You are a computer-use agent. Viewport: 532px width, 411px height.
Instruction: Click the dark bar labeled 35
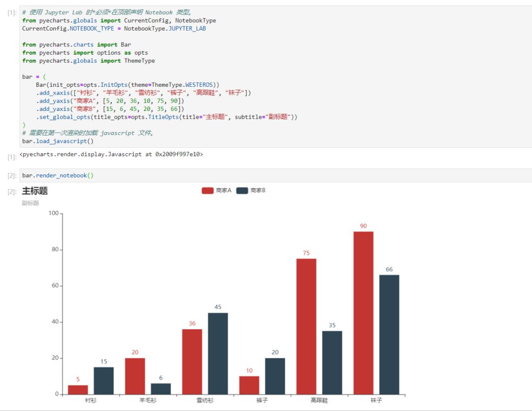[x=332, y=363]
